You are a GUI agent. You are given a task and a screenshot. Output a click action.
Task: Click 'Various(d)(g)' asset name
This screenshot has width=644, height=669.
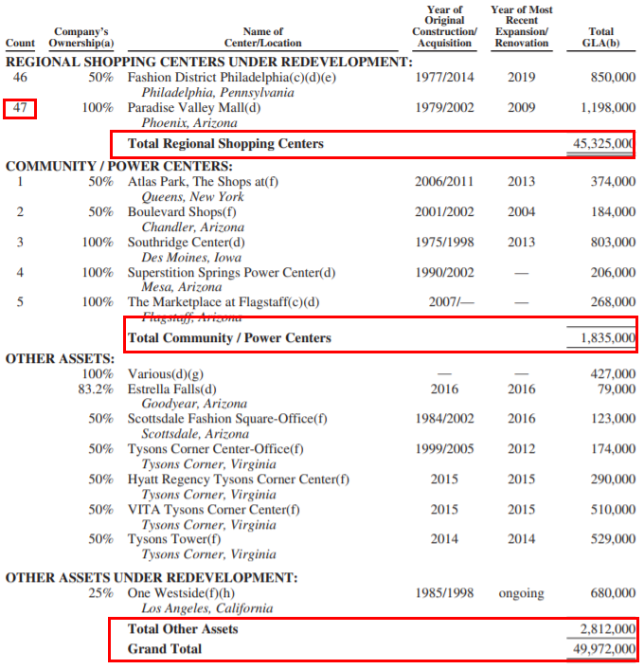(166, 374)
